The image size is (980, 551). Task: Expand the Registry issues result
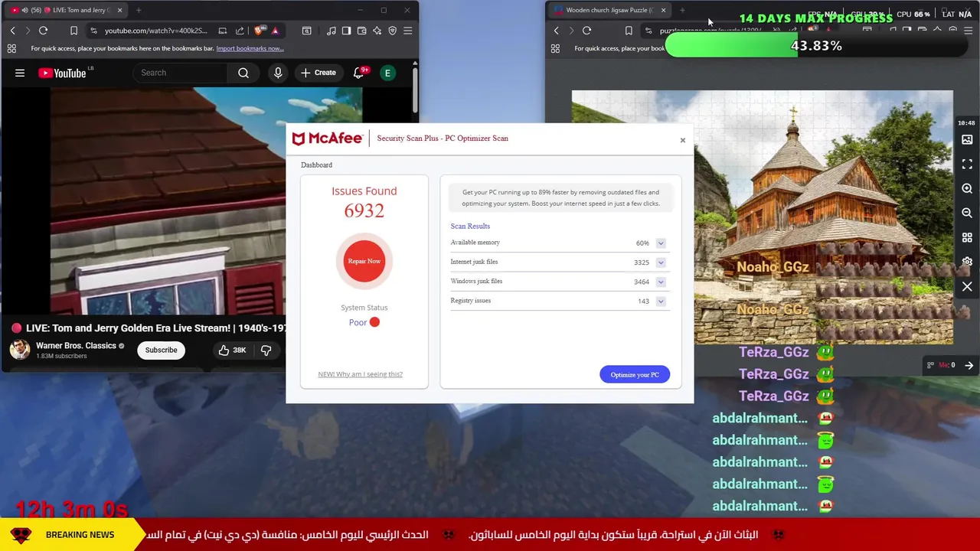[661, 302]
